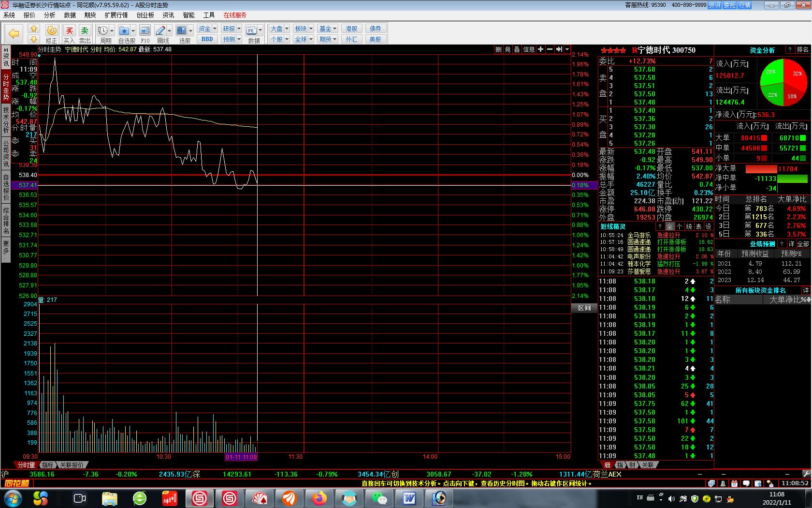The height and width of the screenshot is (508, 812).
Task: Open the 扩展行情 menu
Action: pos(116,15)
